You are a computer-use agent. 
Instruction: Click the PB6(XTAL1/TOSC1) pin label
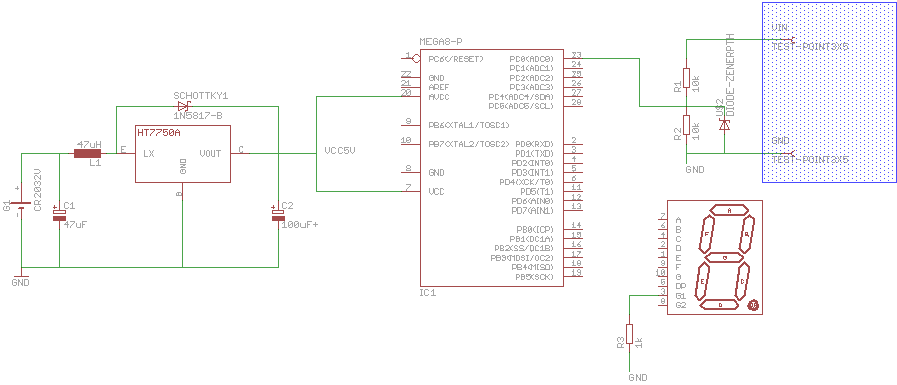tap(469, 125)
